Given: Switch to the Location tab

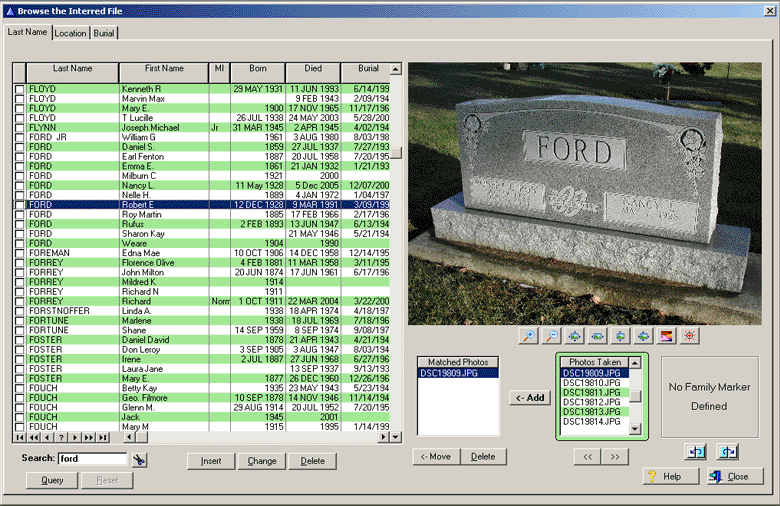Looking at the screenshot, I should (x=70, y=33).
